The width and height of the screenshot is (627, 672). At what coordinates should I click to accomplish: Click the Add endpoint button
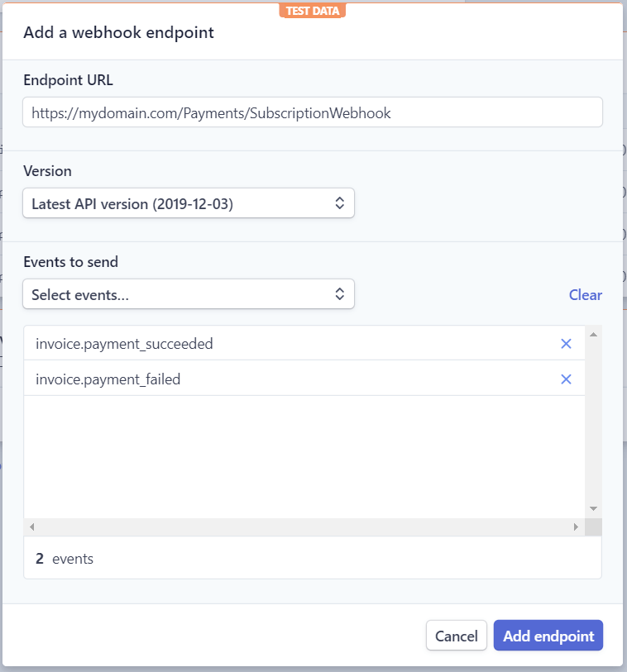(x=548, y=636)
